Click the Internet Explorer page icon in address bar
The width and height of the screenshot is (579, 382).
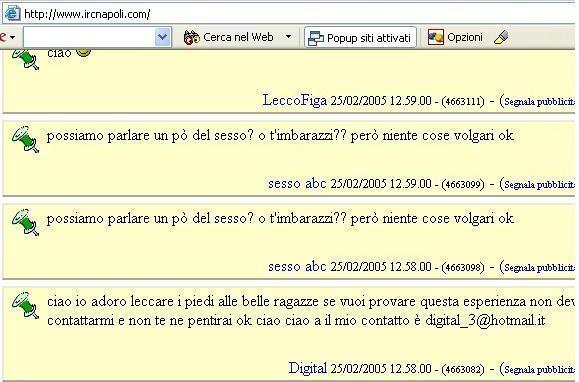[x=12, y=14]
